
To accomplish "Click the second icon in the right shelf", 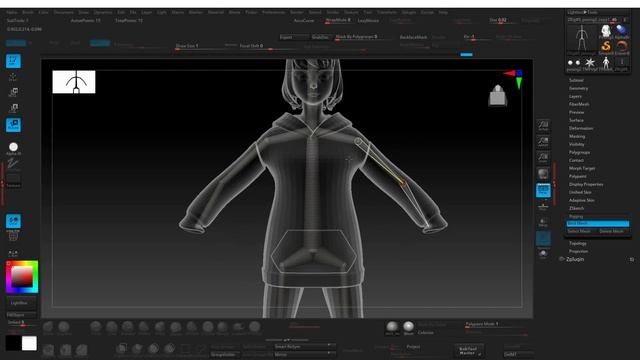I will pyautogui.click(x=543, y=142).
